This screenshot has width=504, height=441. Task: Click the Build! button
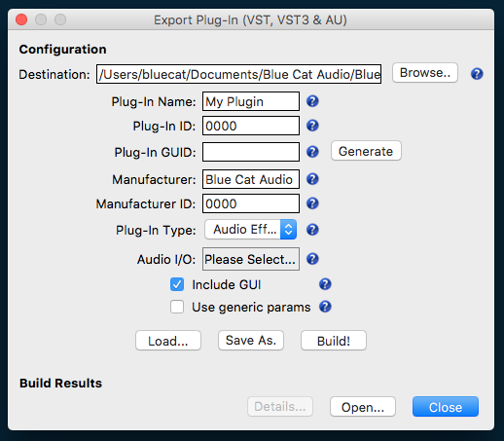pos(334,341)
